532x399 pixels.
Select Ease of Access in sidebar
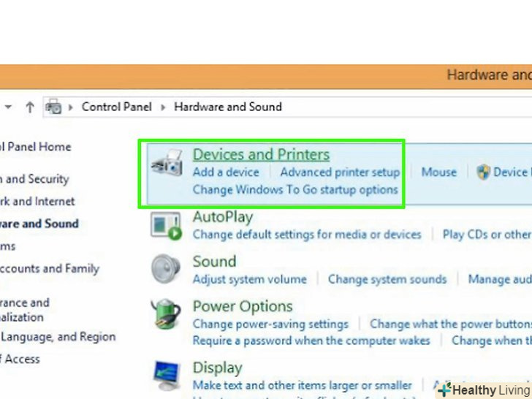pyautogui.click(x=20, y=360)
